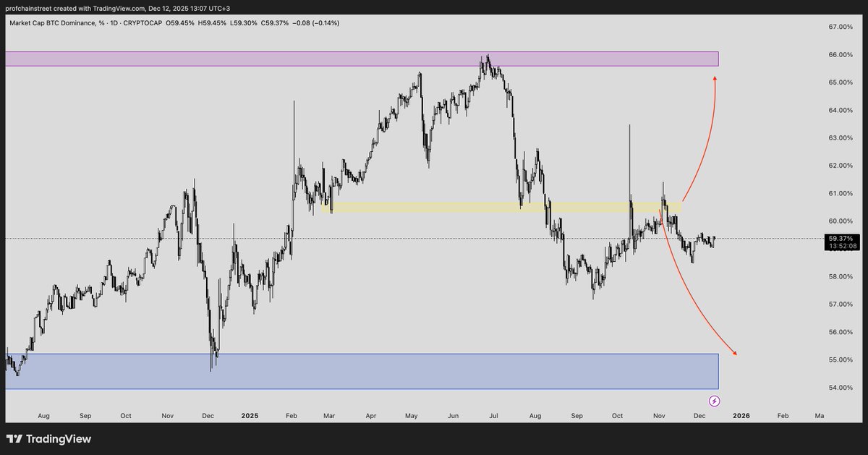Select the purple resistance zone rectangle
The image size is (868, 455).
[362, 59]
